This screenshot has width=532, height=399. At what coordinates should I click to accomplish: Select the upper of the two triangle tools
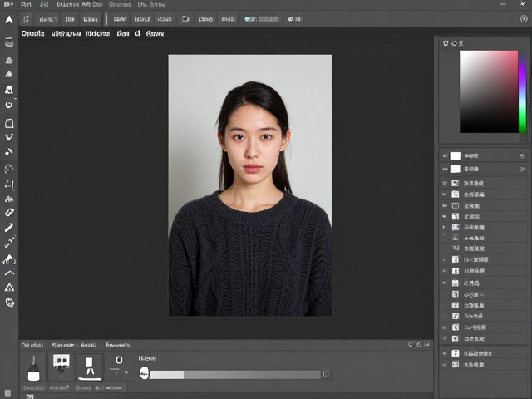click(9, 61)
